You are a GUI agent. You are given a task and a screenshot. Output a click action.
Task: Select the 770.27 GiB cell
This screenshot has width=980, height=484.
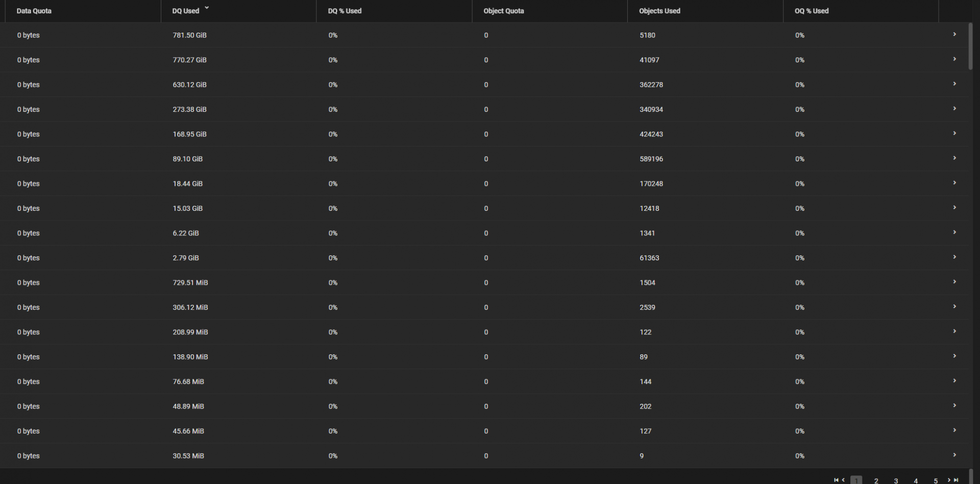point(189,60)
